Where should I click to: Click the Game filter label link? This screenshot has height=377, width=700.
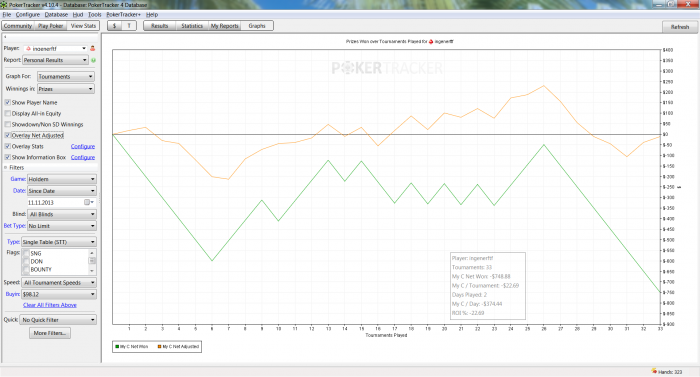[18, 179]
